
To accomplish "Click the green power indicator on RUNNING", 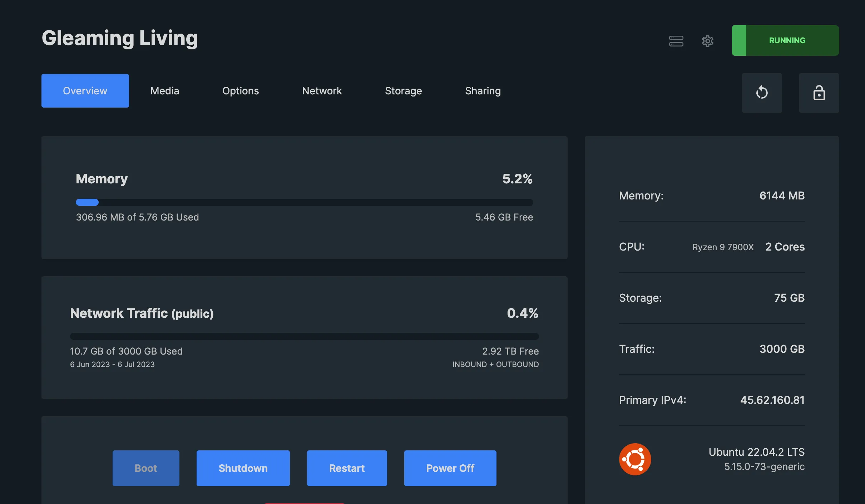I will [739, 40].
